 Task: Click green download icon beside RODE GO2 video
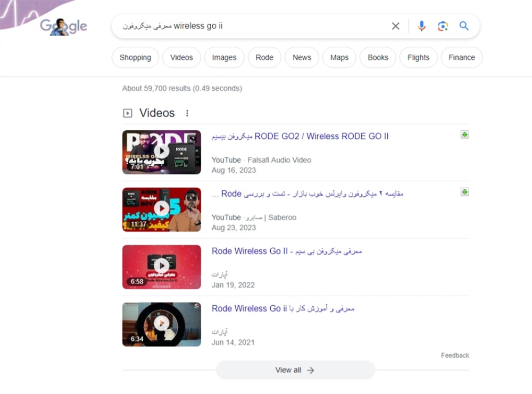click(465, 135)
